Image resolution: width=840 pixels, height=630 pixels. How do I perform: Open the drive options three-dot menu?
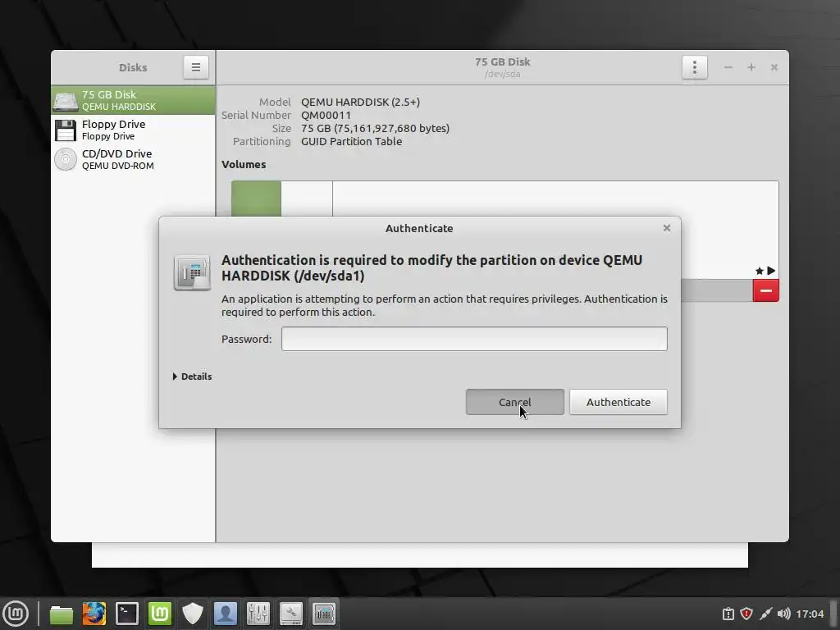[694, 67]
